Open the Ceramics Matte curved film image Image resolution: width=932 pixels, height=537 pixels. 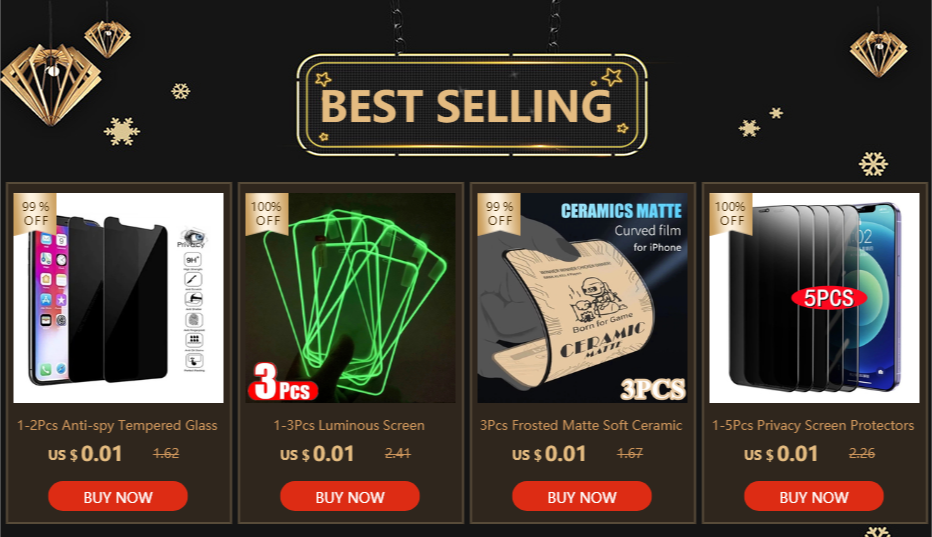[x=582, y=297]
